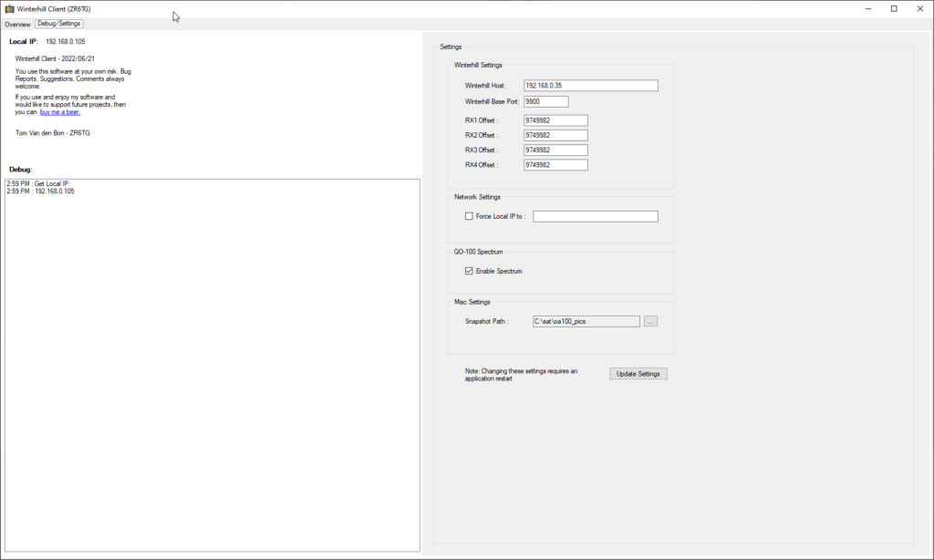934x560 pixels.
Task: Maximize the Winterhill Client window
Action: click(x=894, y=9)
